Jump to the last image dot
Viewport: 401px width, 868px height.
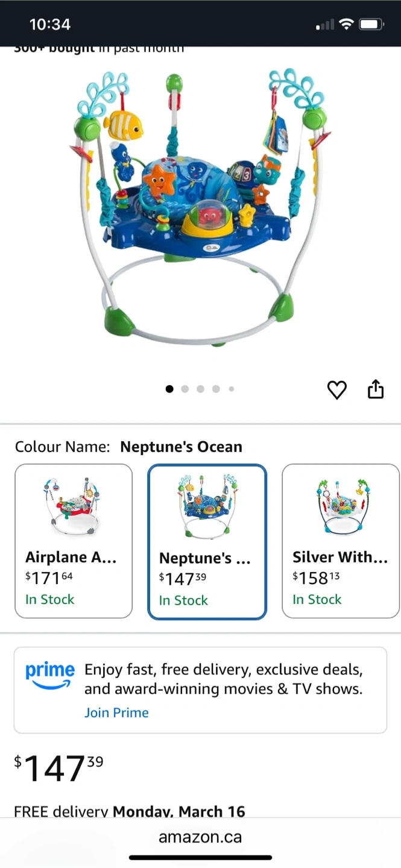[x=232, y=389]
